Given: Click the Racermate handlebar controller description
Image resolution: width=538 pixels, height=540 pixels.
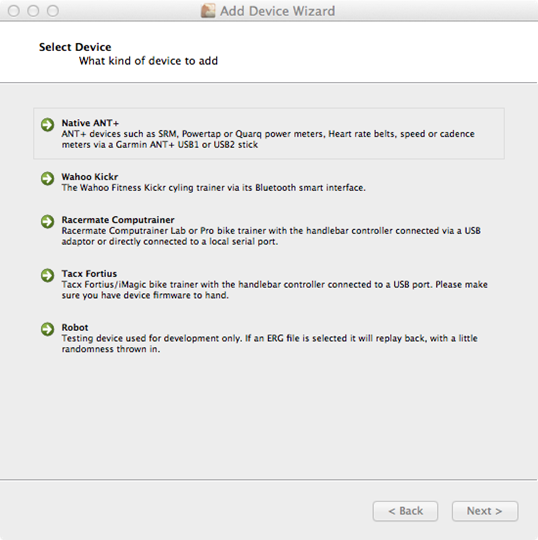Looking at the screenshot, I should pyautogui.click(x=271, y=236).
